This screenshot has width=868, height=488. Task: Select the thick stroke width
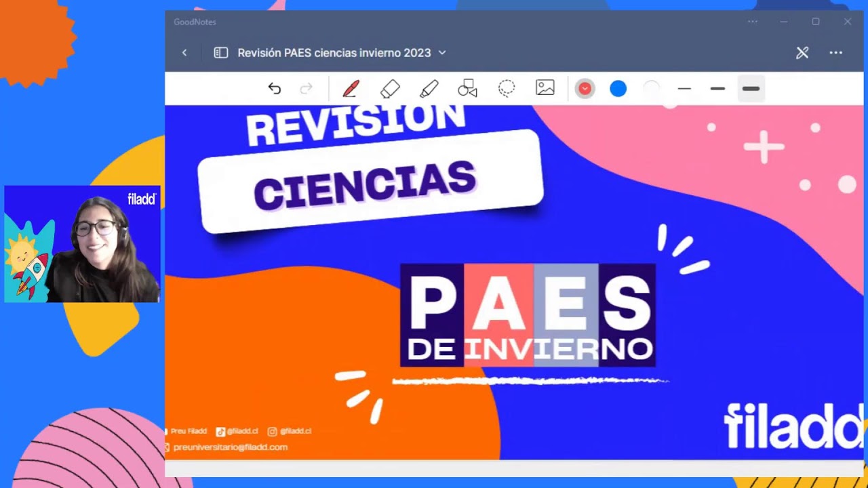coord(751,89)
